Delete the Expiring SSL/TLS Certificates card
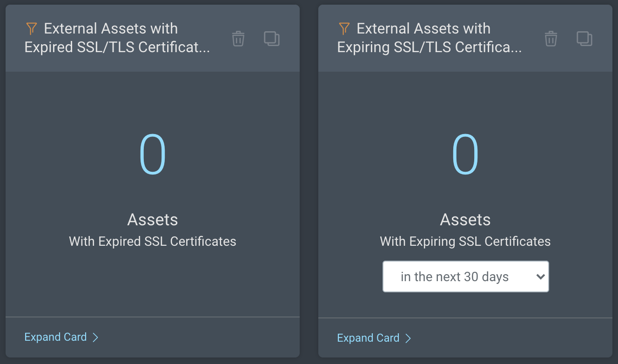618x364 pixels. click(551, 39)
